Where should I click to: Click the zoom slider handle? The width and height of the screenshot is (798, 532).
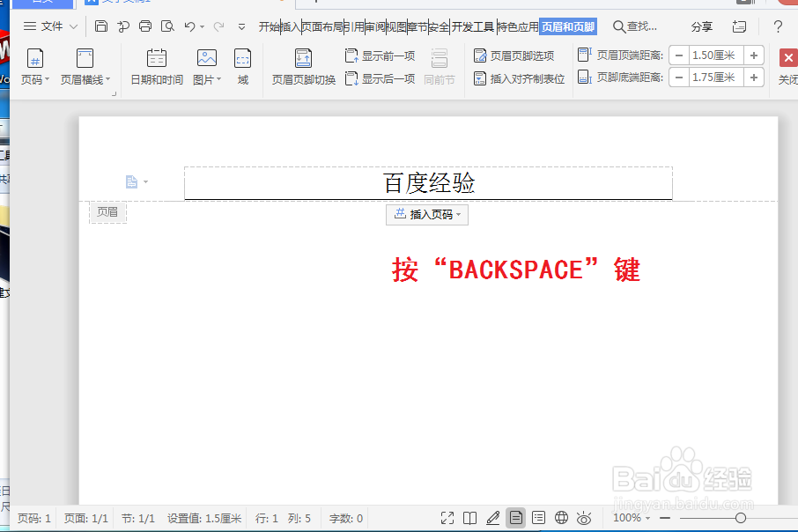coord(741,518)
